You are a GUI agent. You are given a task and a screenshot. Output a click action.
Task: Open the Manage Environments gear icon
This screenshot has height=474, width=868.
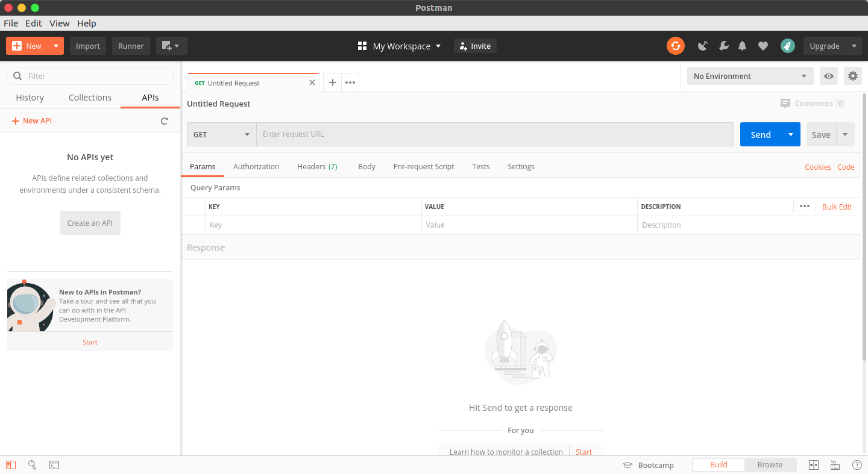[x=852, y=76]
